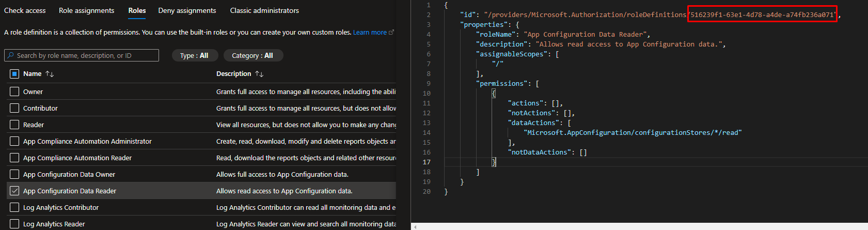Select the App Compliance Automation Reader role
The height and width of the screenshot is (230, 868).
(x=77, y=158)
